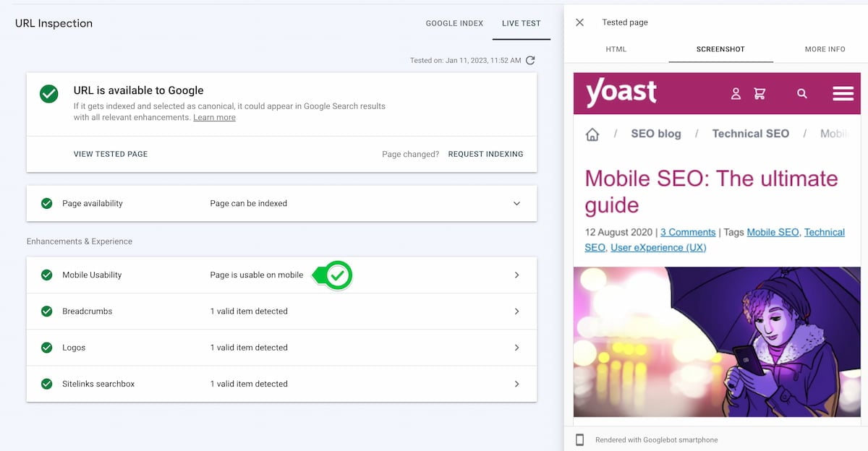Screen dimensions: 868x451
Task: Open the 3 Comments link on the article
Action: click(x=687, y=232)
